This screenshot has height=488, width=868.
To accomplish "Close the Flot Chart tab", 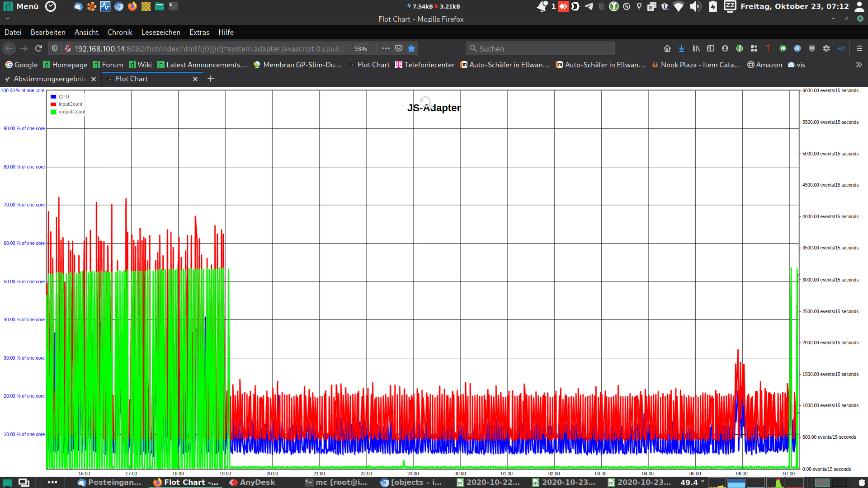I will pyautogui.click(x=195, y=79).
